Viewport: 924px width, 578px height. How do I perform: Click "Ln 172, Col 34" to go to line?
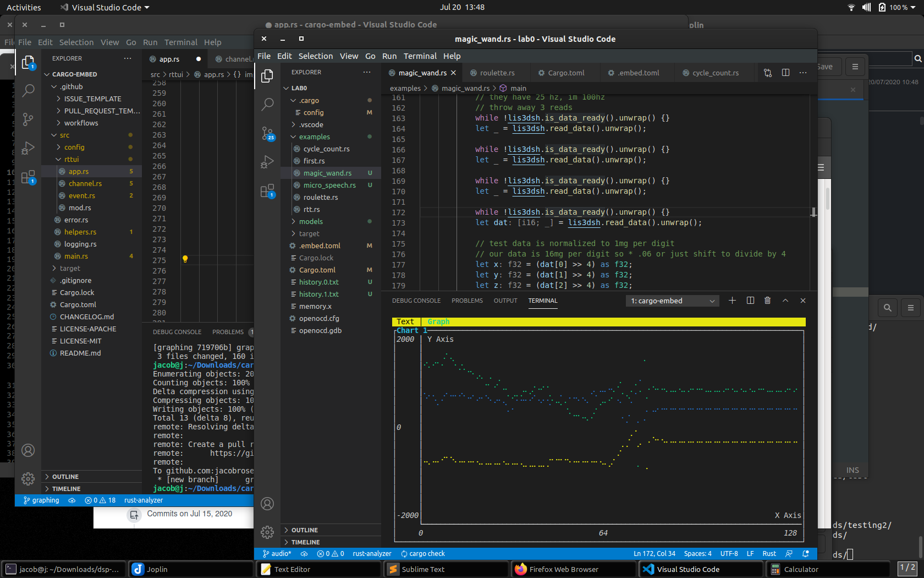[x=654, y=553]
